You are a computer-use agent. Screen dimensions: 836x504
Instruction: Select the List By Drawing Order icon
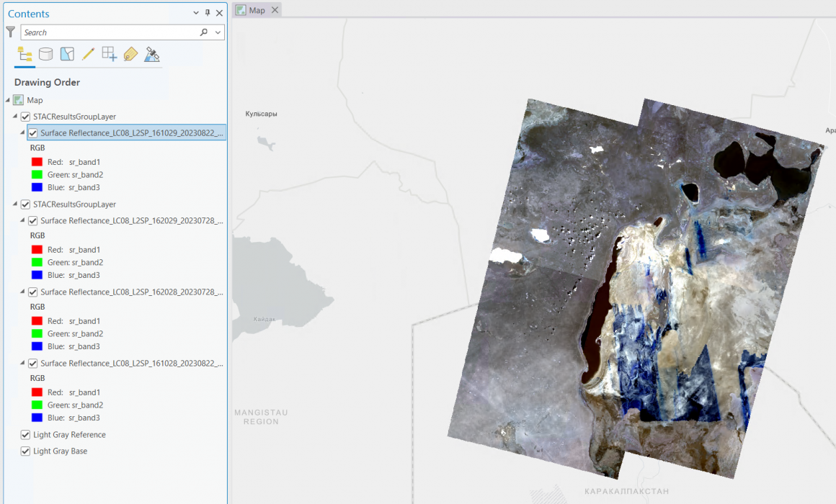[x=25, y=53]
